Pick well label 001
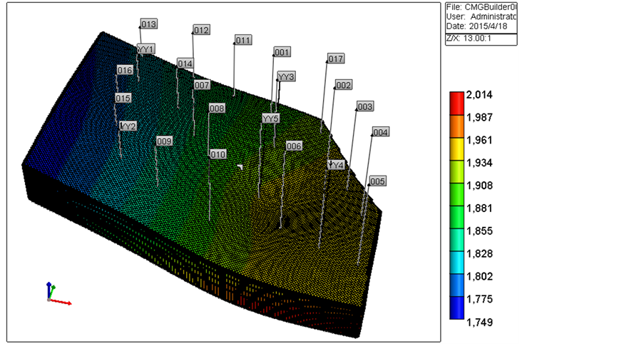Screen dimensions: 644x344 point(282,52)
